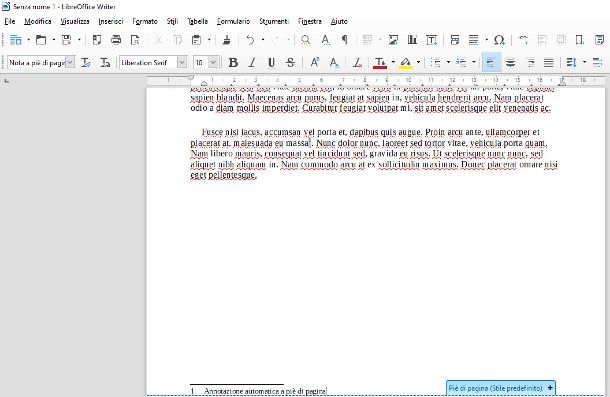Open numbered list style dropdown arrow

pyautogui.click(x=474, y=62)
